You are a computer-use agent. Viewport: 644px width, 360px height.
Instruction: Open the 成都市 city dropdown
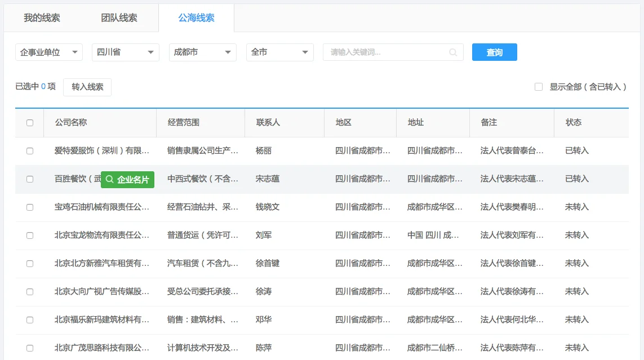202,52
